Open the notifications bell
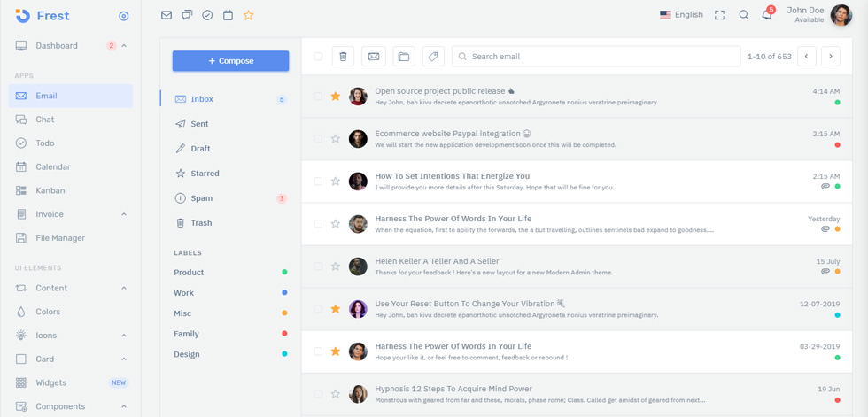Viewport: 868px width, 417px height. click(767, 15)
